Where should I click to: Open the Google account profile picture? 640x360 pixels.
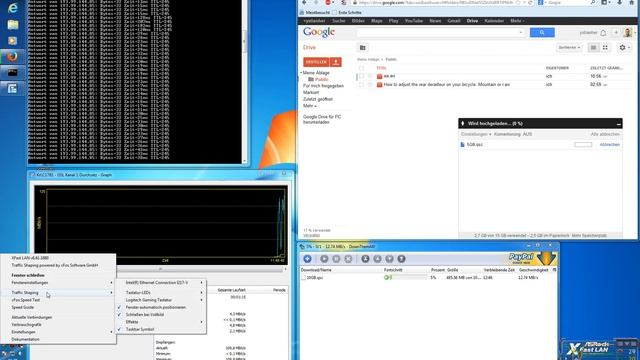tap(628, 32)
